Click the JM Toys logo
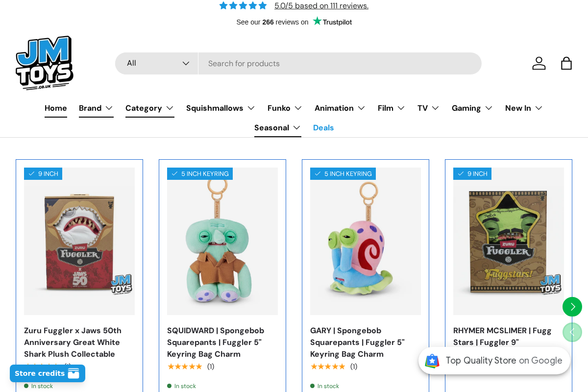 44,63
